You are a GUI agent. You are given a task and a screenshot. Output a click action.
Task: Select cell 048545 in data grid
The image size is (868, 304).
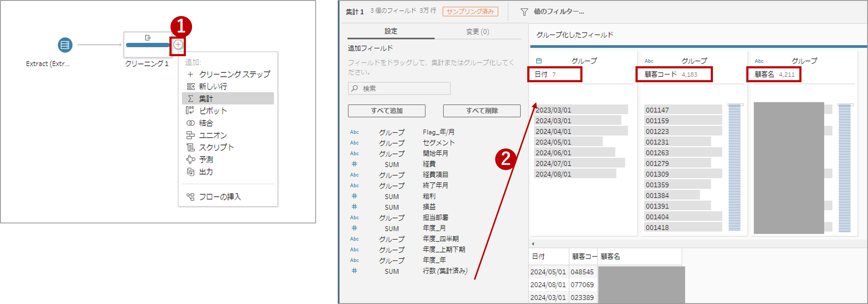click(x=583, y=272)
